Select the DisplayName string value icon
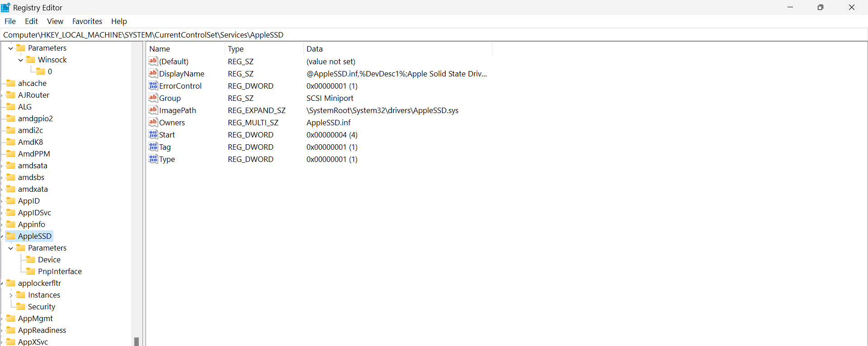This screenshot has width=868, height=346. [x=153, y=73]
